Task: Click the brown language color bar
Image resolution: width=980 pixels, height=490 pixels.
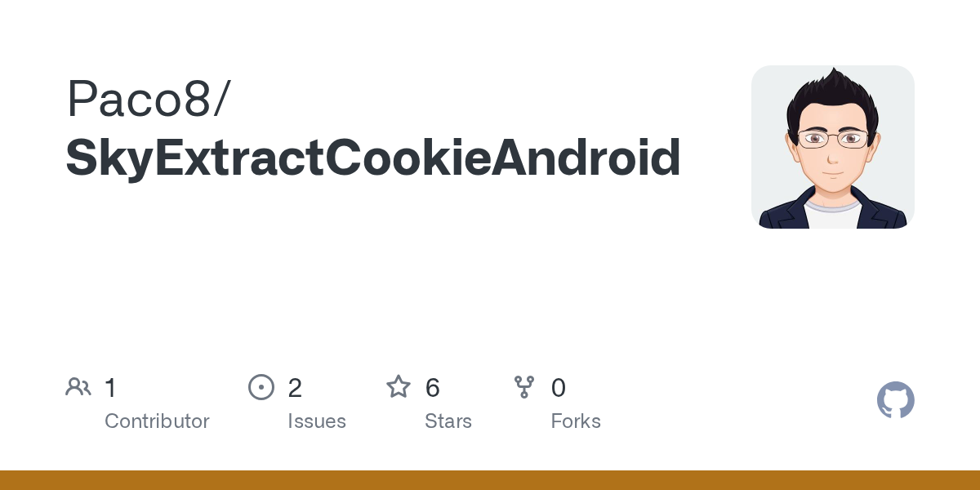Action: (x=490, y=480)
